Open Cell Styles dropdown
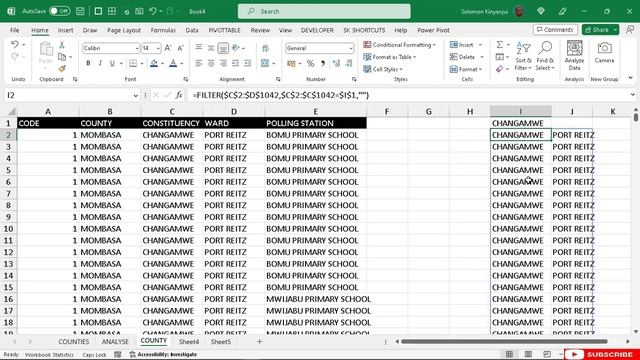Image resolution: width=640 pixels, height=360 pixels. click(383, 69)
